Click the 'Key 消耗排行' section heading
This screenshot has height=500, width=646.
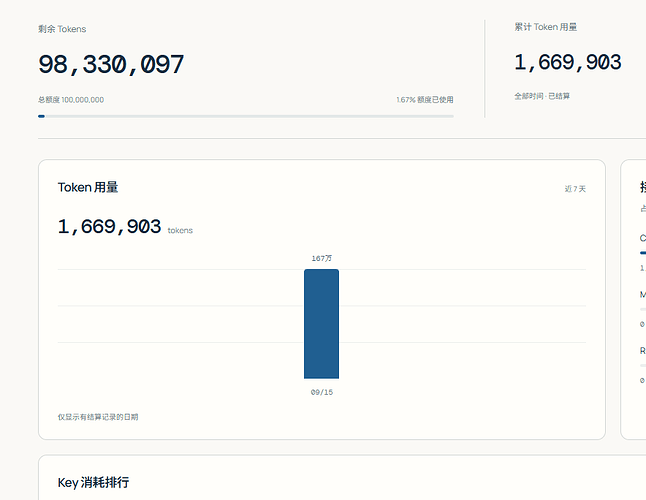(x=94, y=482)
